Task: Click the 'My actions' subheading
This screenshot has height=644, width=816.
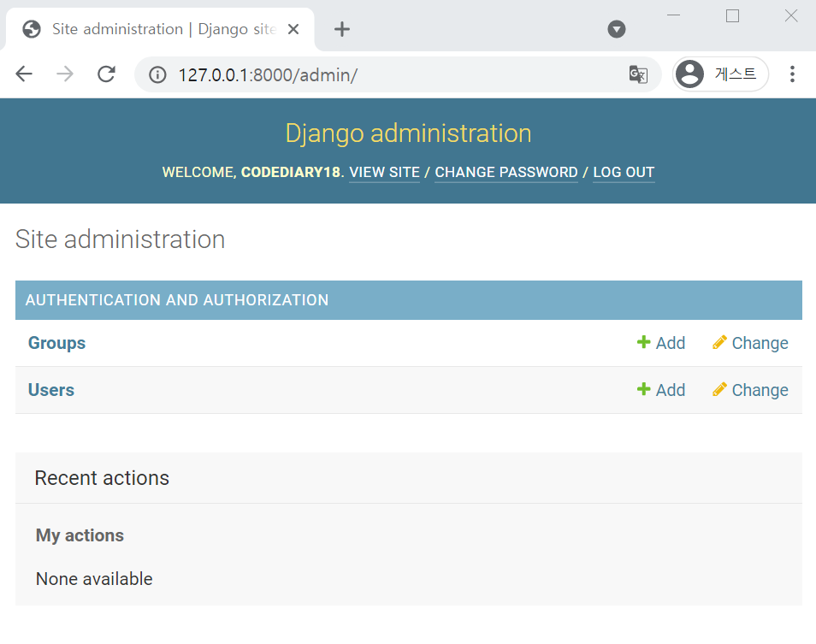Action: click(80, 535)
